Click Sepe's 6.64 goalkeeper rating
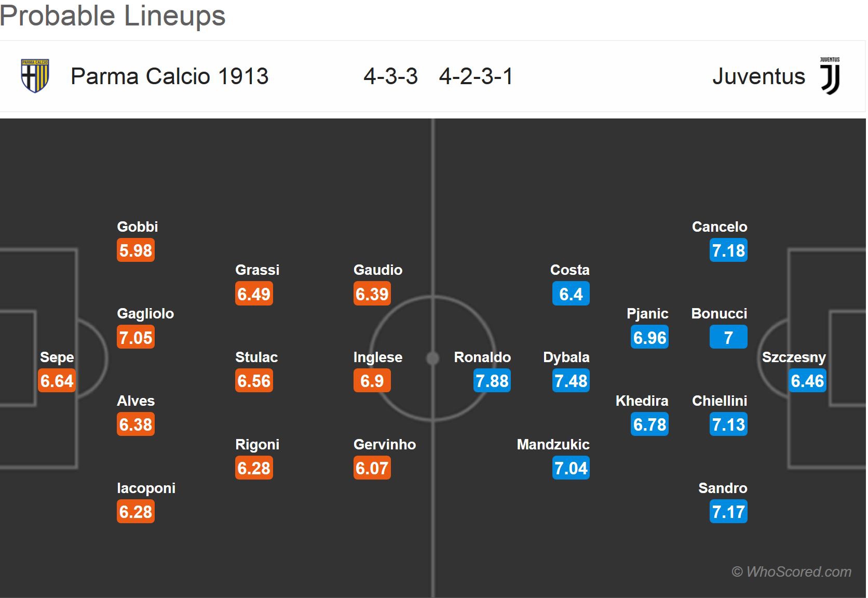This screenshot has height=598, width=868. click(57, 381)
